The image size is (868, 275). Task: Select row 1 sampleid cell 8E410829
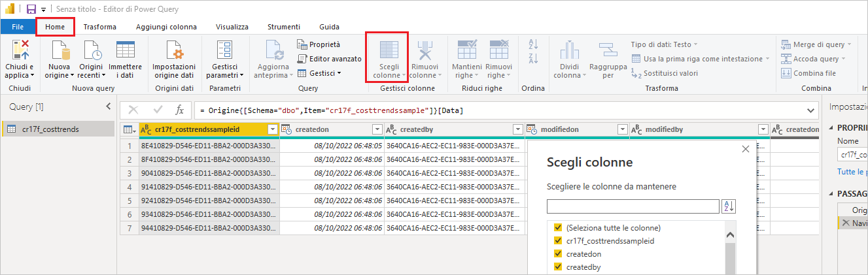[x=209, y=146]
